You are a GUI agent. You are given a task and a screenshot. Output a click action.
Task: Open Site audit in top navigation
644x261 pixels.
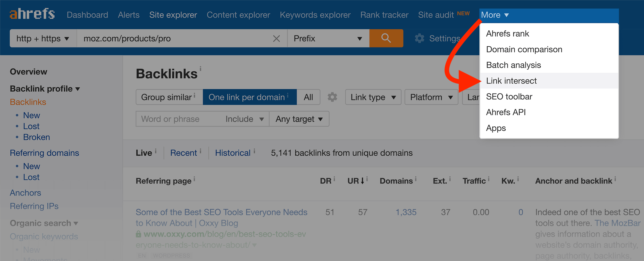click(x=436, y=15)
